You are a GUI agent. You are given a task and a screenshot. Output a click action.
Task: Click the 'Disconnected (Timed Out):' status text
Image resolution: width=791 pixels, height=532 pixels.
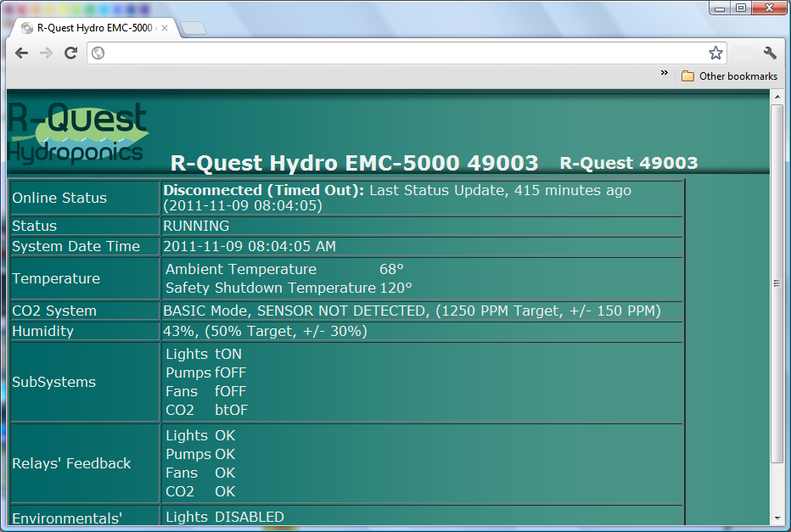(263, 190)
